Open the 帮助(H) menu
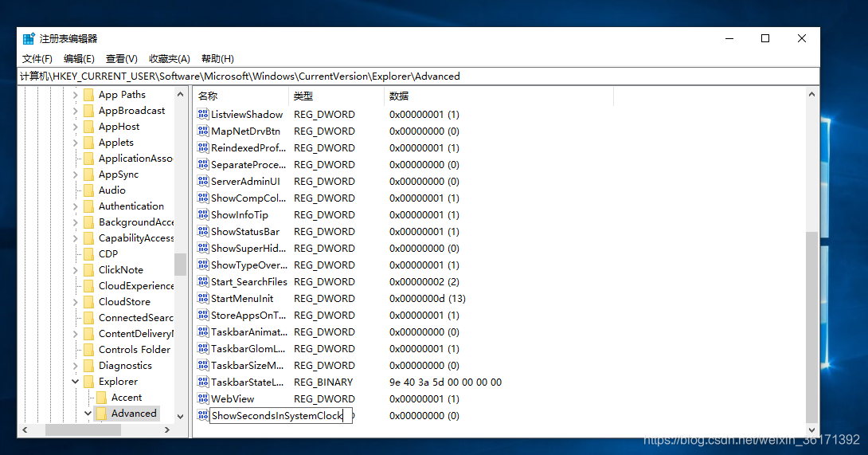 (217, 59)
